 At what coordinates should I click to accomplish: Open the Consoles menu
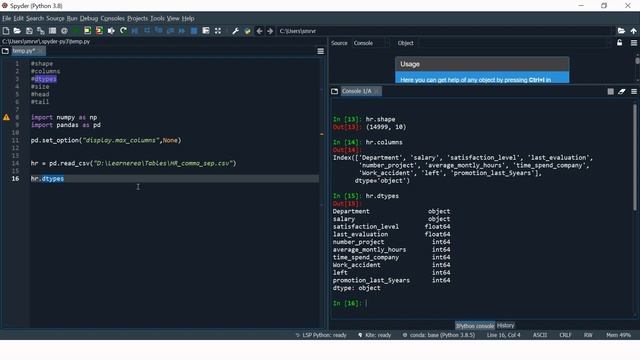(x=113, y=18)
